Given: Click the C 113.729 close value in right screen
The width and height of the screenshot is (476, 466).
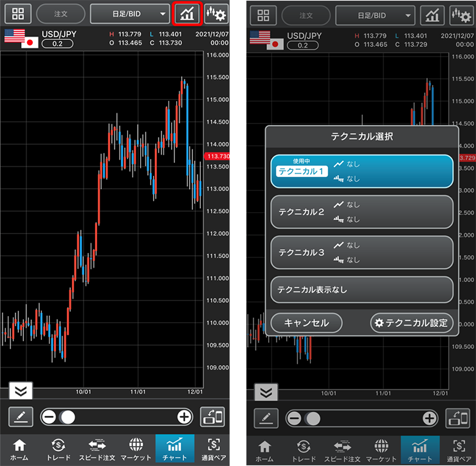Looking at the screenshot, I should pos(411,44).
